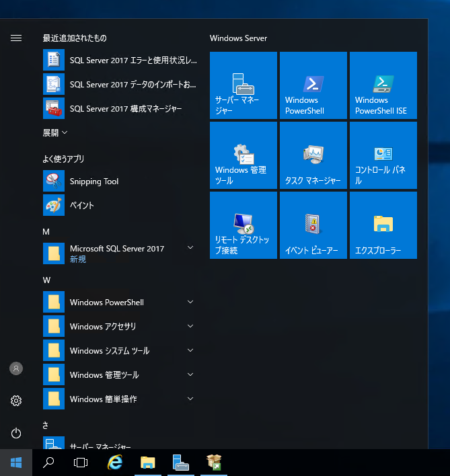Click the Windows アクセサリ folder icon

[x=54, y=326]
